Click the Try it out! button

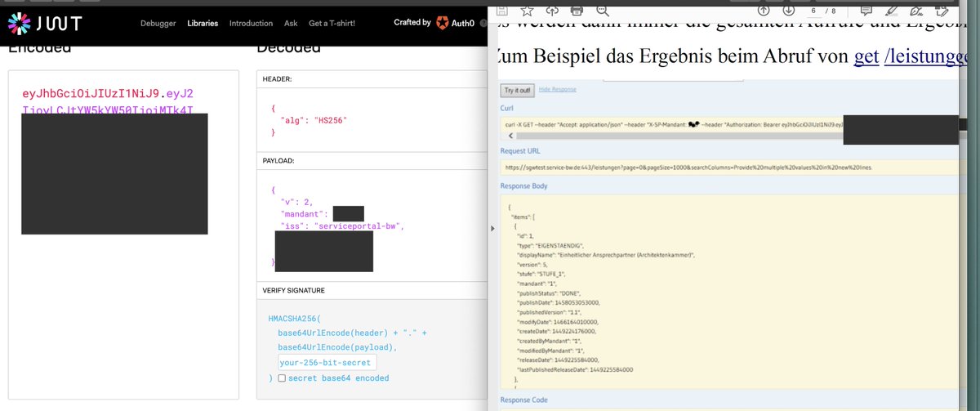[516, 90]
